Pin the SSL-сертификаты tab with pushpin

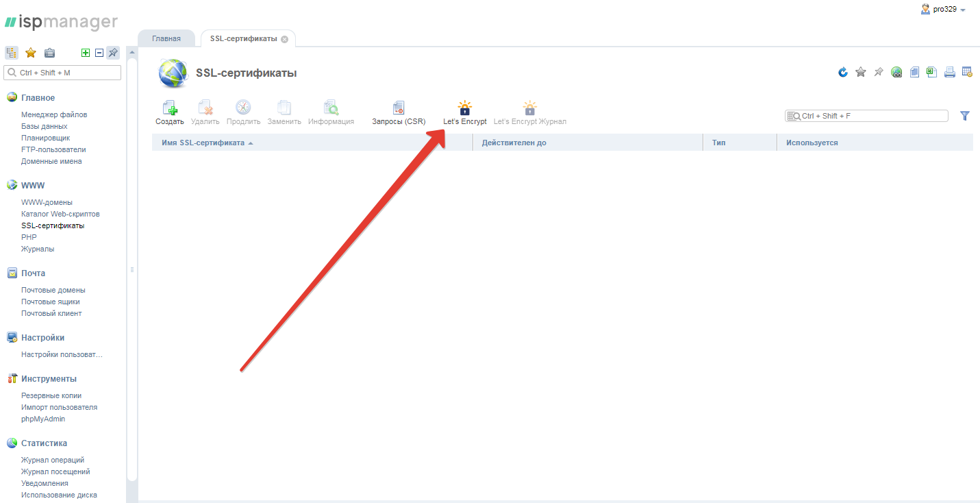(879, 72)
